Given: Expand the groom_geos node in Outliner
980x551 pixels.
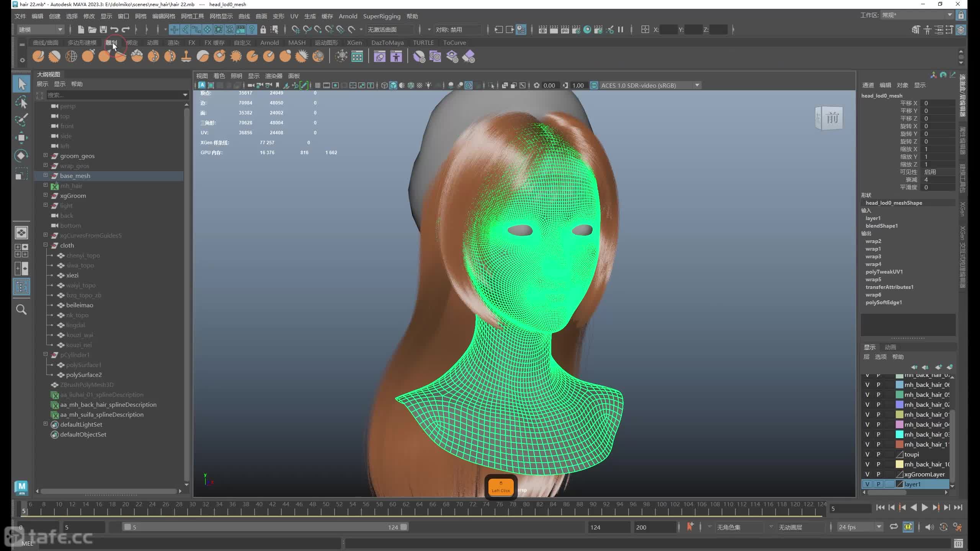Looking at the screenshot, I should [46, 155].
